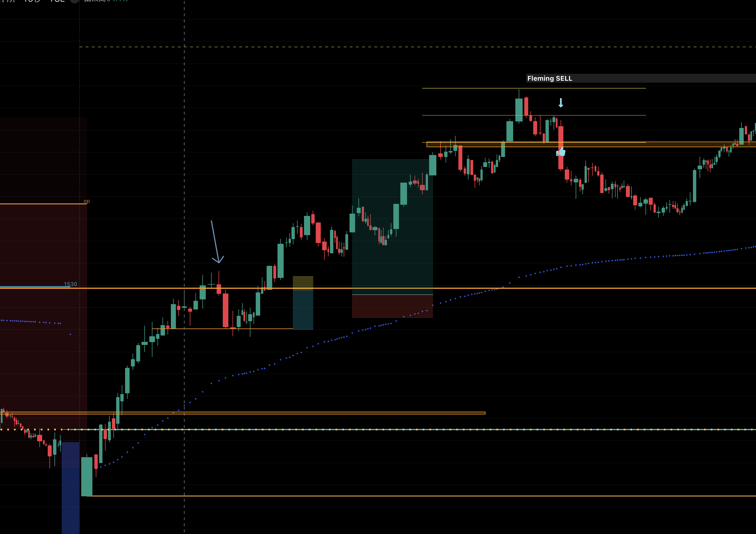Click the vertical dashed time marker line
Screen dimensions: 756x534
pos(184,267)
